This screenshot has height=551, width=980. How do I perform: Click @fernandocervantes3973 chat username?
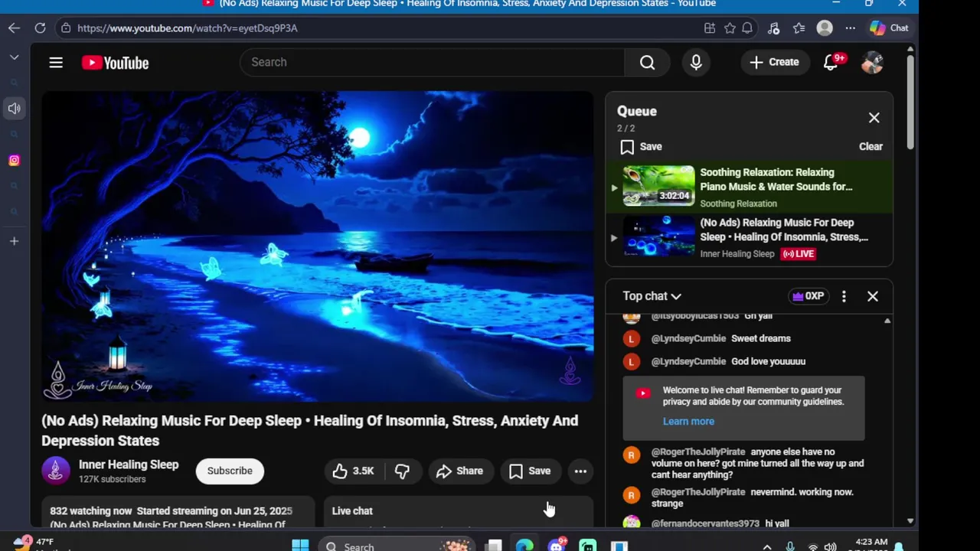(705, 523)
